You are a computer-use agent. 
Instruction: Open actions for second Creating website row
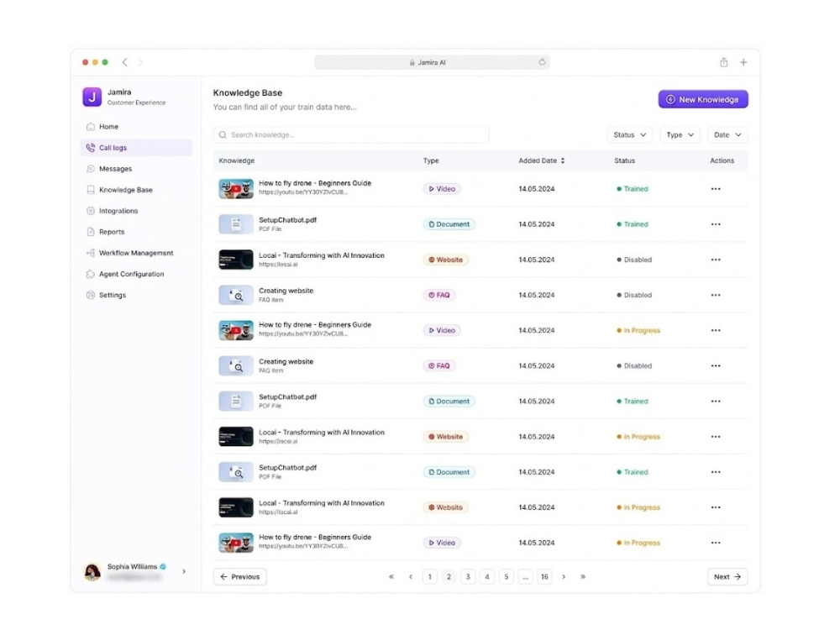(x=716, y=366)
